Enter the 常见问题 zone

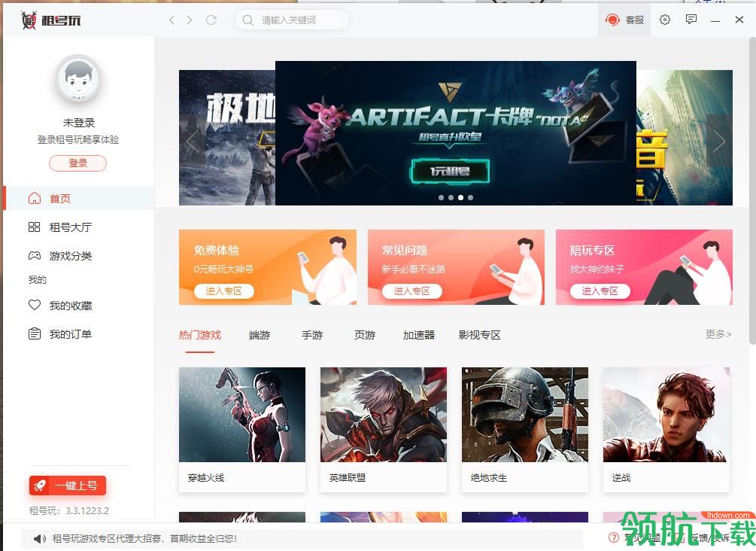pos(411,291)
